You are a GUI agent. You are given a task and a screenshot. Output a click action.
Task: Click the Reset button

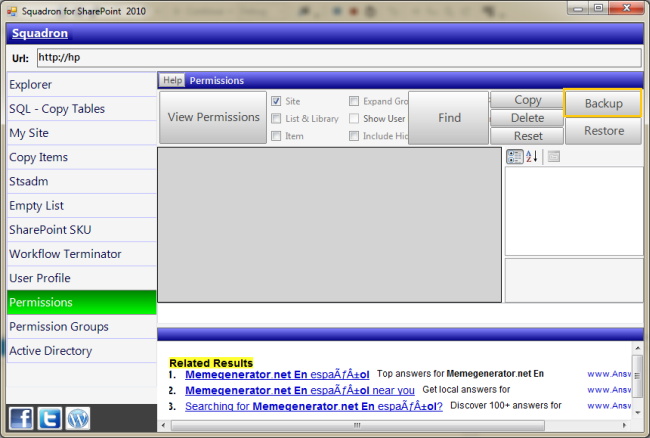[x=527, y=136]
